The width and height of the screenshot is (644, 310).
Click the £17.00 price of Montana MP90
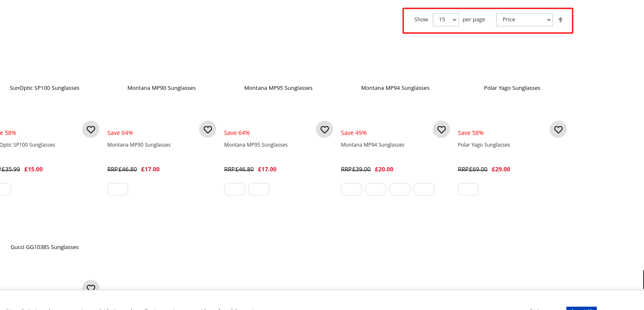click(x=150, y=169)
